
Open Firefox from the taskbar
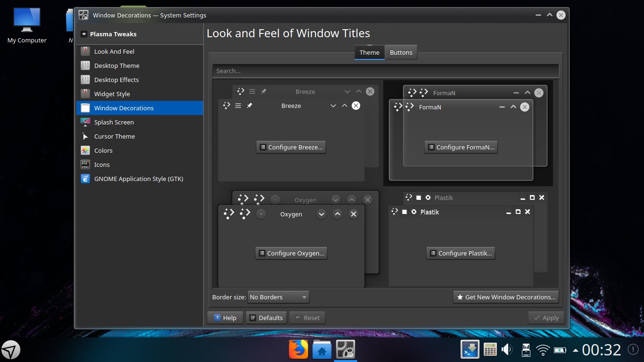pyautogui.click(x=298, y=350)
